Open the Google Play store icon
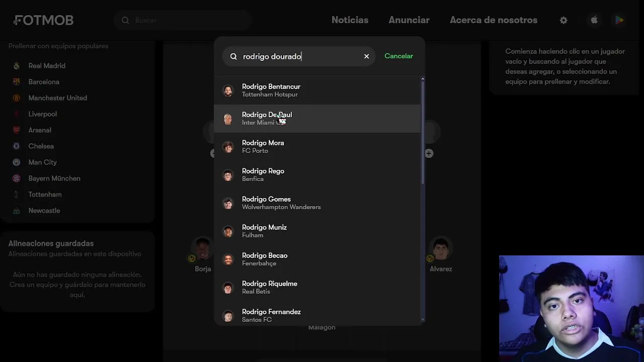Viewport: 644px width, 362px height. [x=619, y=20]
